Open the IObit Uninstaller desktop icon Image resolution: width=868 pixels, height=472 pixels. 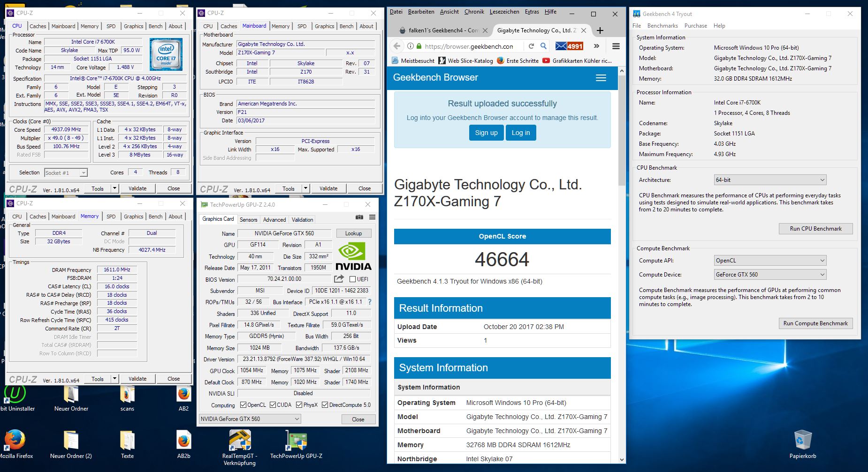(15, 398)
